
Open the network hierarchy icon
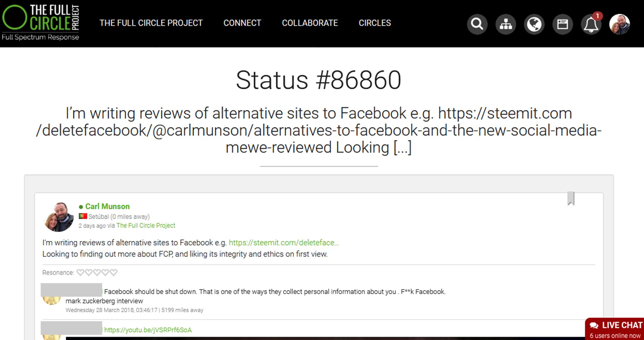click(506, 24)
